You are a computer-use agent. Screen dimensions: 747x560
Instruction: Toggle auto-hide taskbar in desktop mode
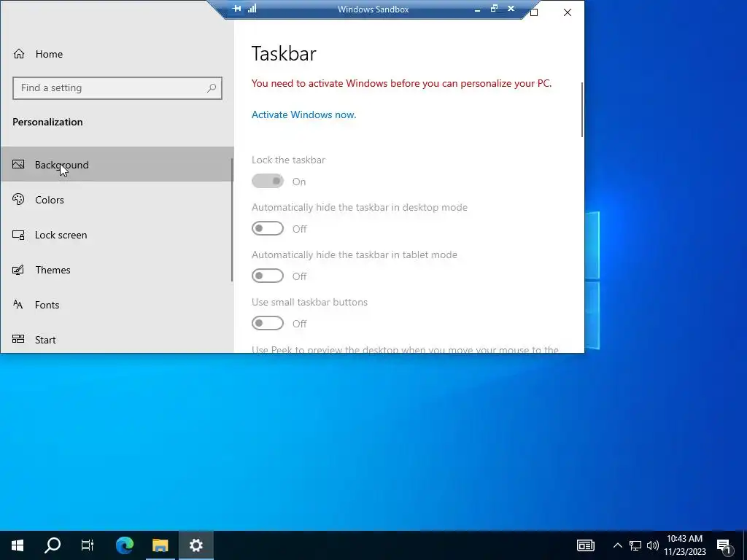(268, 228)
